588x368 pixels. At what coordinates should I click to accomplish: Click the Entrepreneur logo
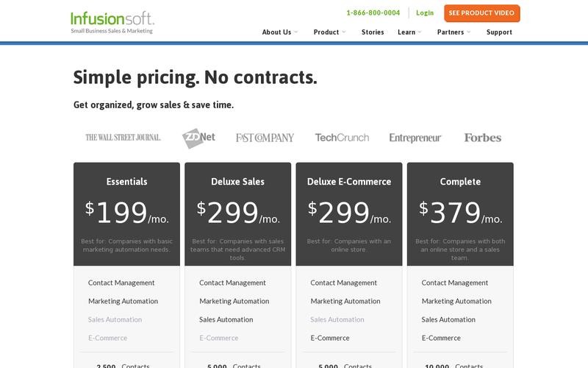pos(415,138)
